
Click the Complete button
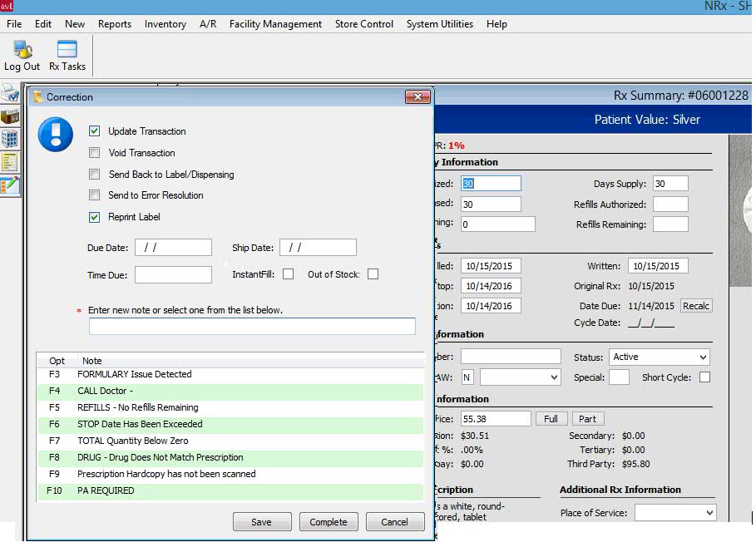(x=329, y=522)
